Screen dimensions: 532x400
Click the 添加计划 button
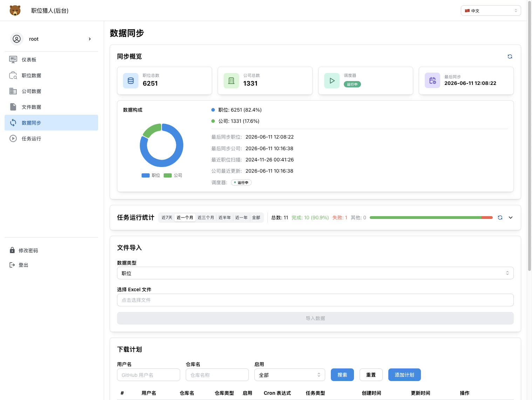404,375
